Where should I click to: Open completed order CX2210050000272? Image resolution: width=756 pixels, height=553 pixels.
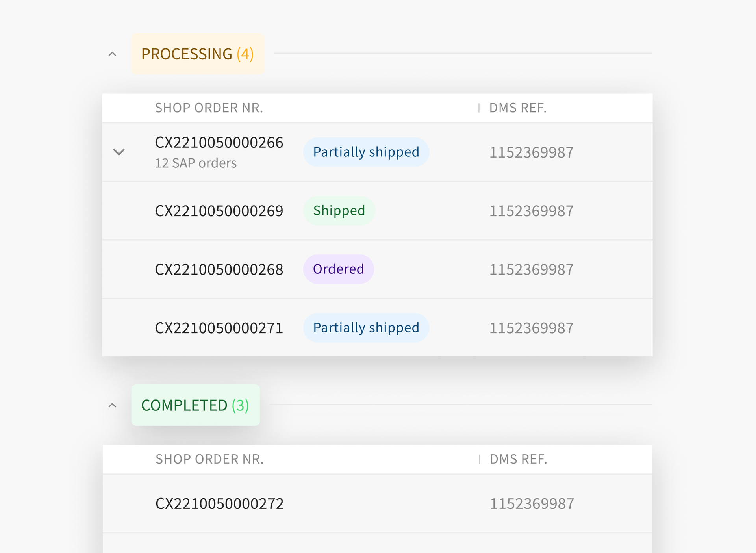(220, 504)
